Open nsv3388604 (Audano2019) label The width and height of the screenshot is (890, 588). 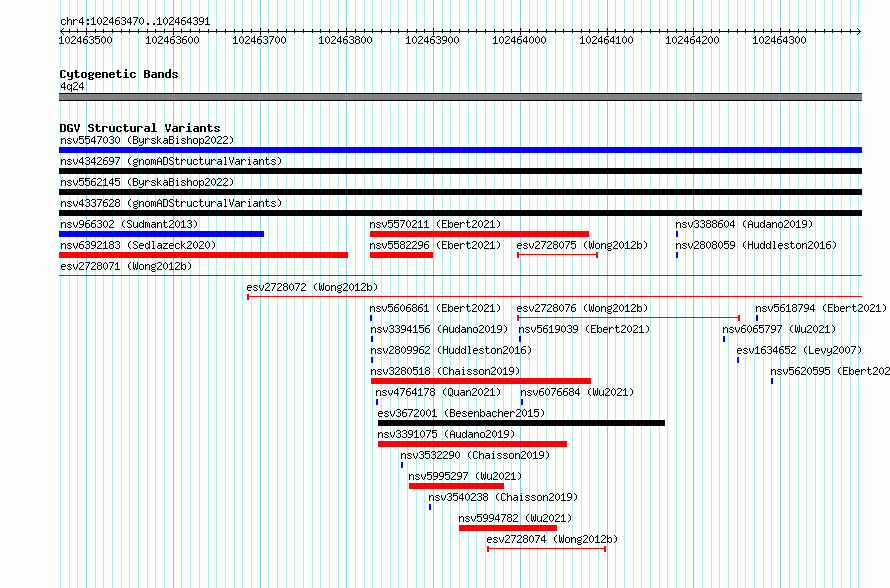pyautogui.click(x=744, y=224)
